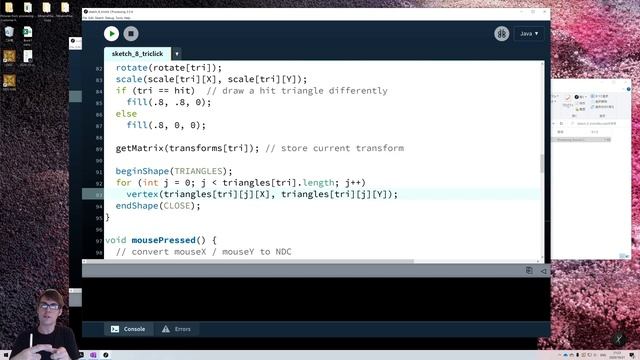Click the 'draw a hit triangle differently' comment
The height and width of the screenshot is (360, 640).
point(297,91)
